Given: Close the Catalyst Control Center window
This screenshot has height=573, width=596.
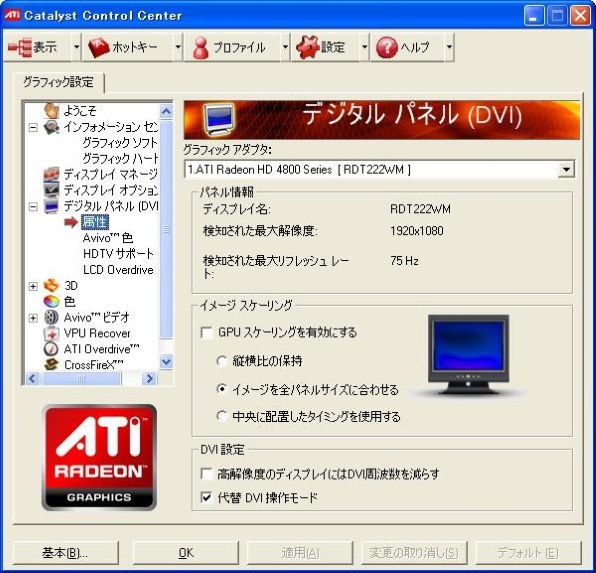Looking at the screenshot, I should [580, 16].
